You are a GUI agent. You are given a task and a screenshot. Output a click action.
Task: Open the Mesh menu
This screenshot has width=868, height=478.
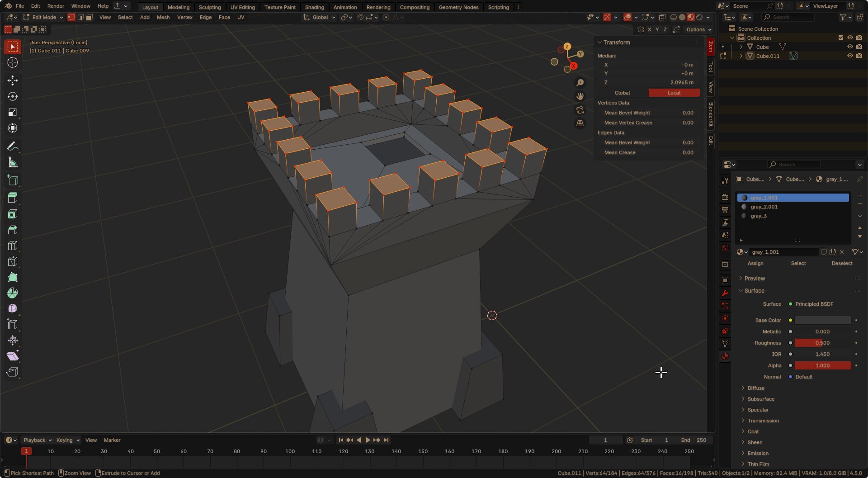pyautogui.click(x=163, y=17)
